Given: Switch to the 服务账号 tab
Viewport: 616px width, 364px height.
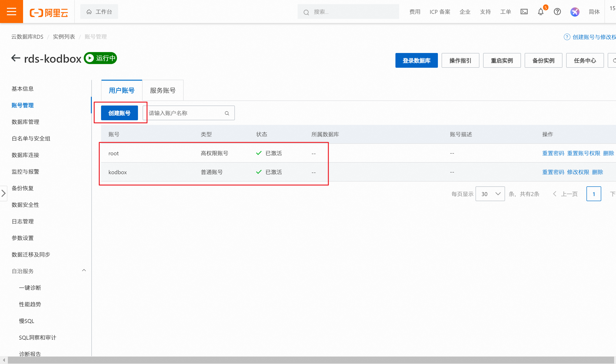Looking at the screenshot, I should click(x=162, y=90).
